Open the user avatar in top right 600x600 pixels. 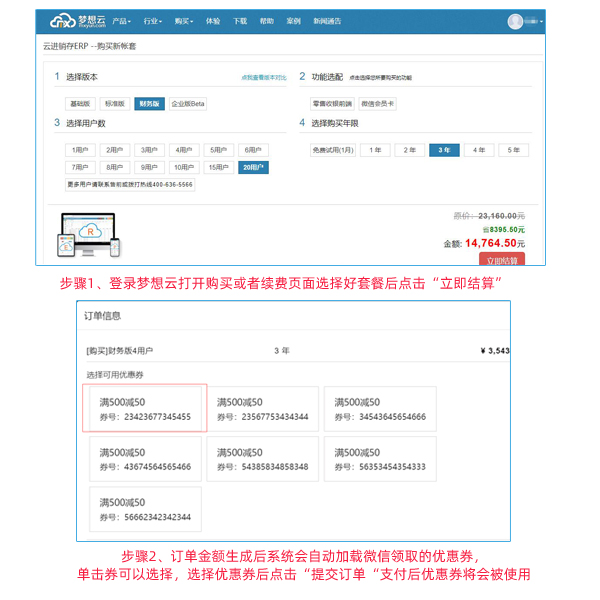tap(515, 21)
